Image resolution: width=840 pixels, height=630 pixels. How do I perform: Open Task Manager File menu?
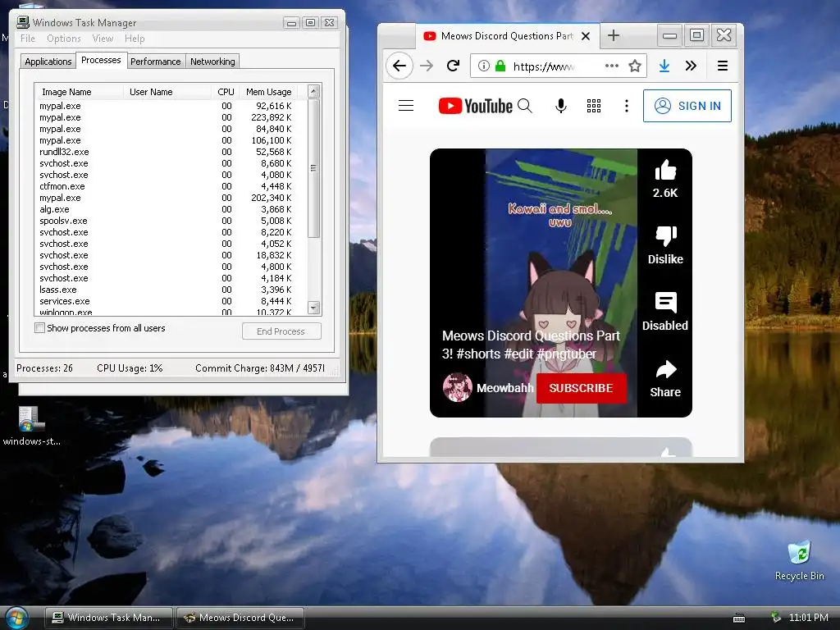pos(27,39)
